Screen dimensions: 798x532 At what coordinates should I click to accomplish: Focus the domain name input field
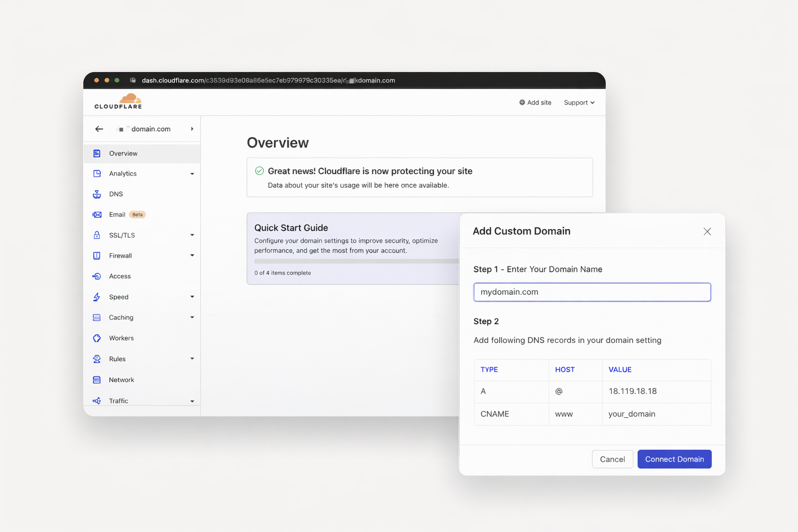point(592,292)
